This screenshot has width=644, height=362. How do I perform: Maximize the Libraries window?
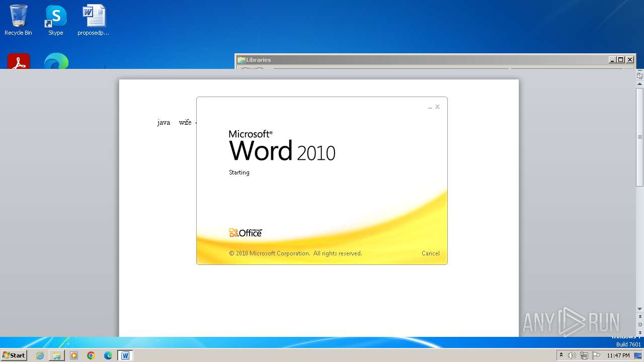pos(621,60)
